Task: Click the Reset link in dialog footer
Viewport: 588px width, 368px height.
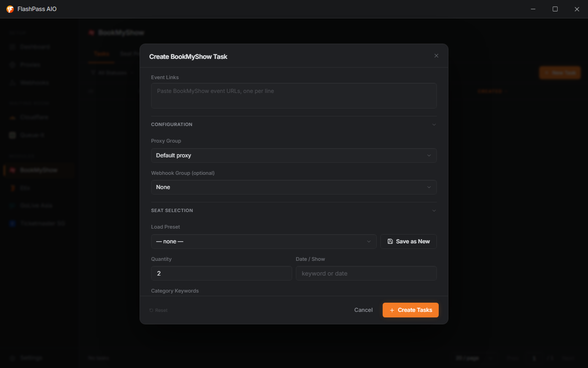Action: point(158,310)
